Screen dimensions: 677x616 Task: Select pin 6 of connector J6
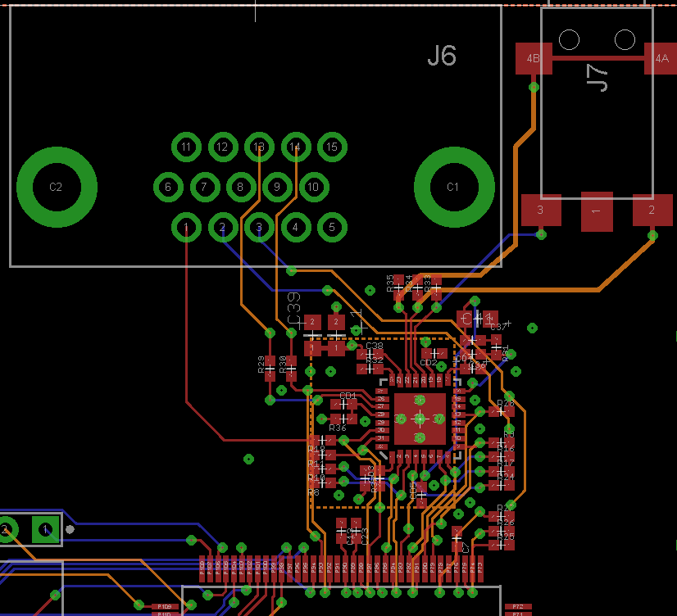[x=168, y=188]
